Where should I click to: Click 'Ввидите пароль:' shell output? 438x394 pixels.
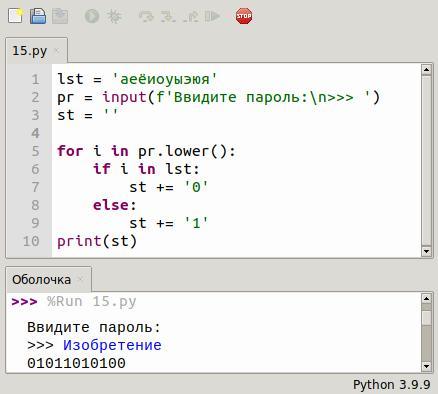point(94,327)
